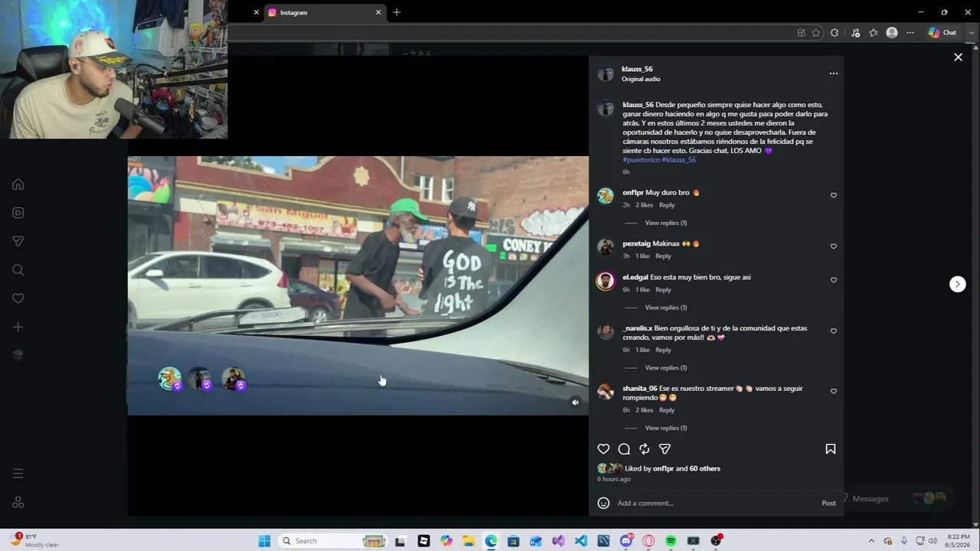The image size is (980, 551).
Task: Click the Post comment button
Action: tap(828, 503)
